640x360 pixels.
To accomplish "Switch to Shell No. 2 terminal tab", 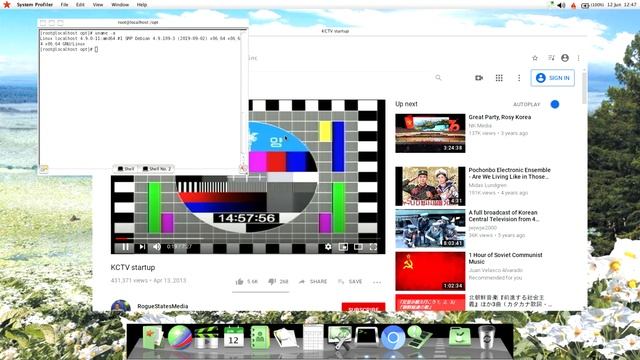I will point(157,169).
